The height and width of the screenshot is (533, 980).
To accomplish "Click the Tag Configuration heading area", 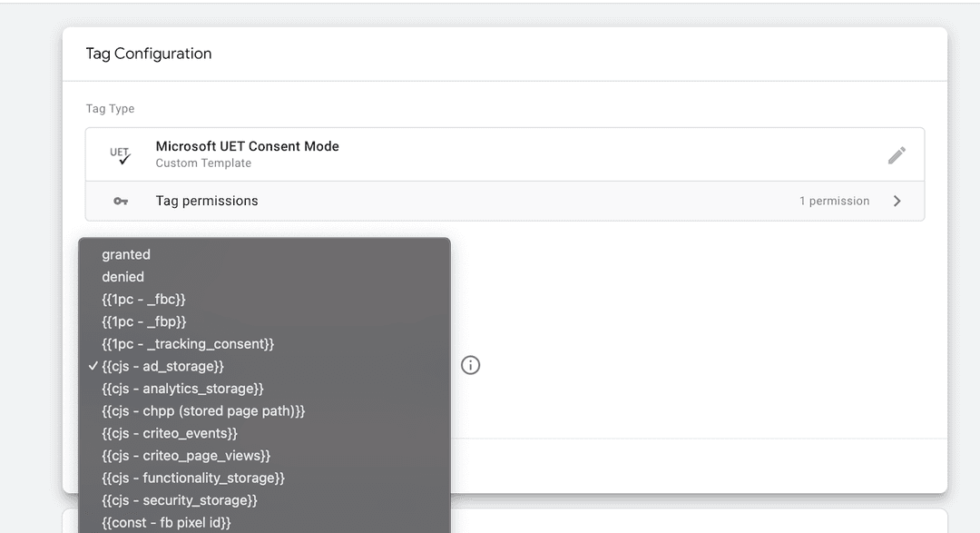I will tap(148, 54).
